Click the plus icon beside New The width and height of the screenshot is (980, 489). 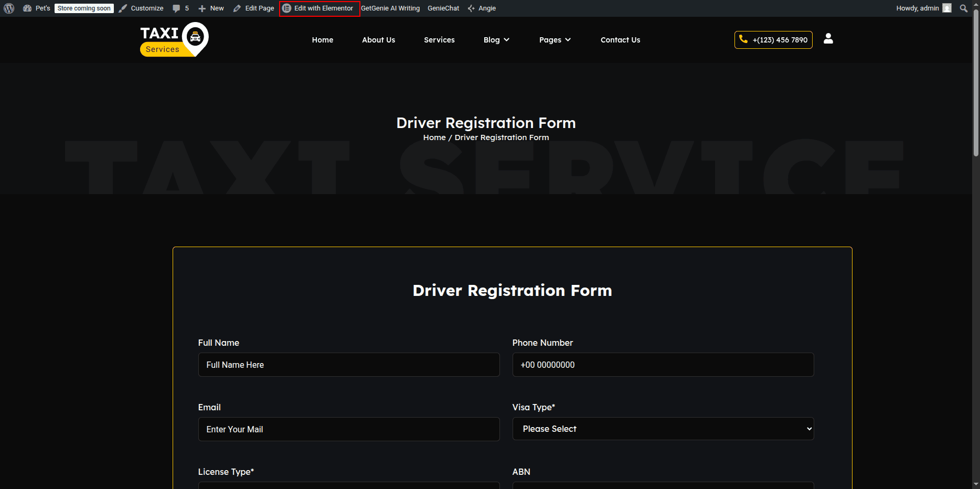click(202, 8)
